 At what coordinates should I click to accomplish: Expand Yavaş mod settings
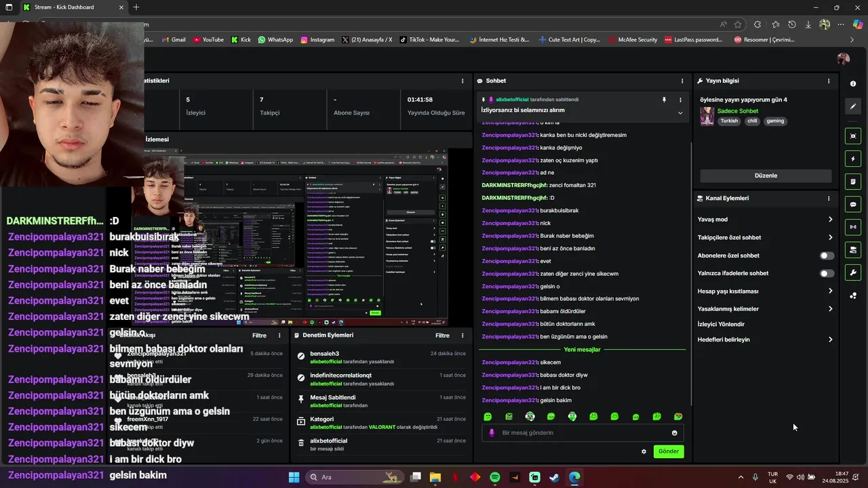pos(766,220)
